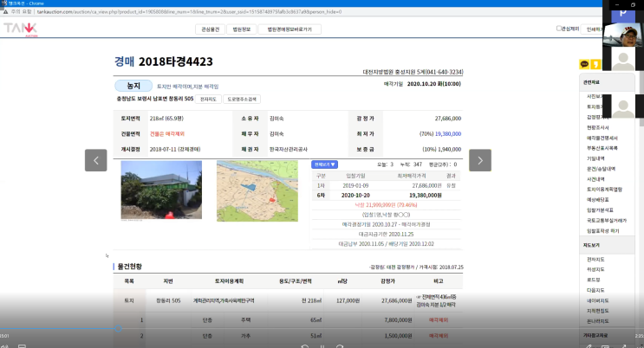644x348 pixels.
Task: Open 입찰가분석표 sidebar link
Action: coord(600,210)
